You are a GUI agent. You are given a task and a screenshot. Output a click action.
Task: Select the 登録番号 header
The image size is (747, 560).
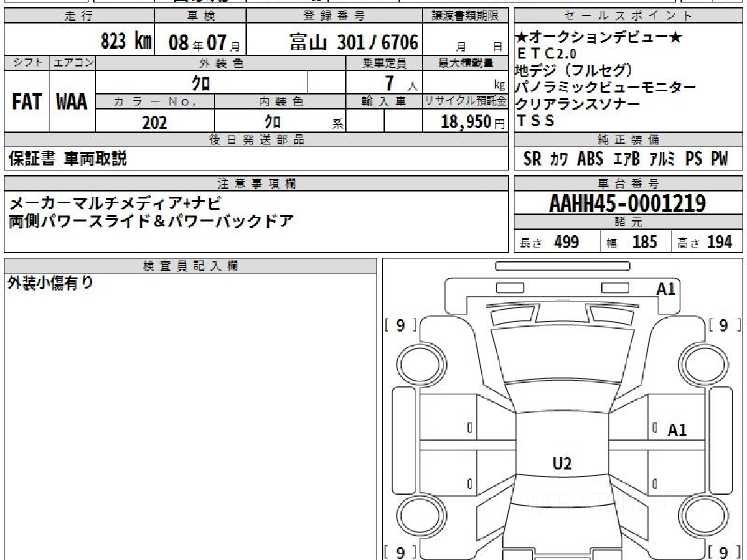click(334, 16)
